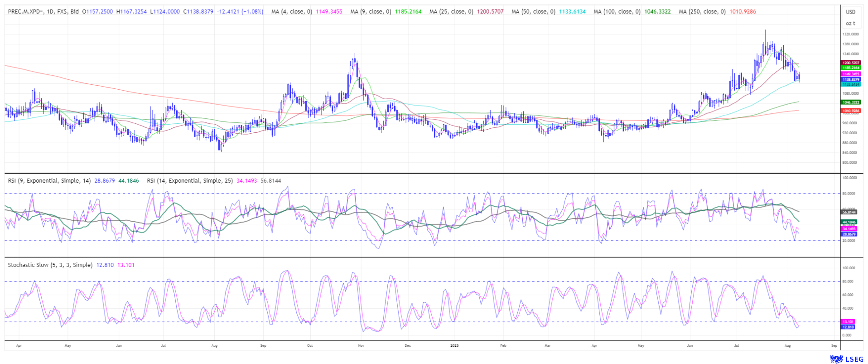The height and width of the screenshot is (364, 868).
Task: Click the MA (25, close, 0) indicator label
Action: click(451, 11)
